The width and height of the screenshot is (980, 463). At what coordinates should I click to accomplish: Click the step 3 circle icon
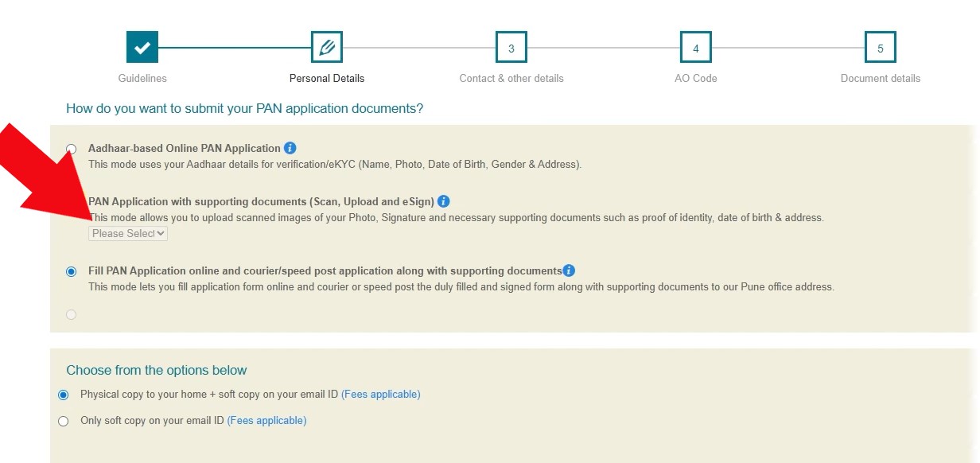pyautogui.click(x=511, y=47)
